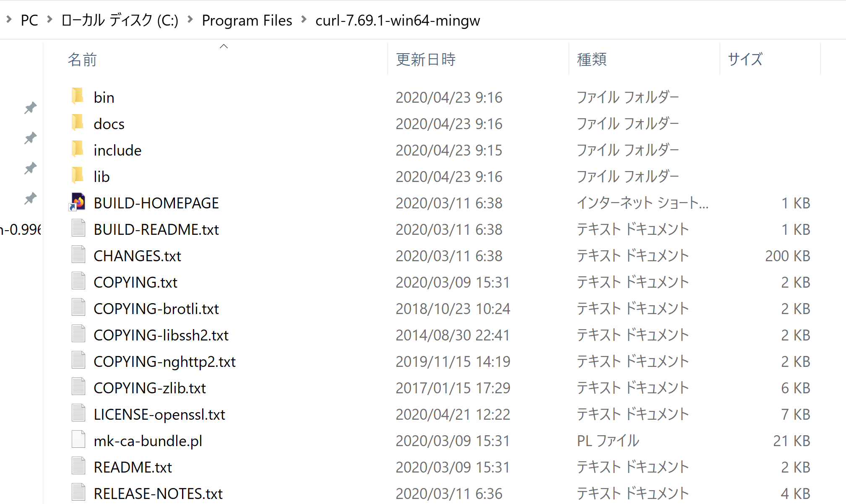Toggle sort arrow above 名前 column
This screenshot has width=846, height=504.
(x=224, y=46)
